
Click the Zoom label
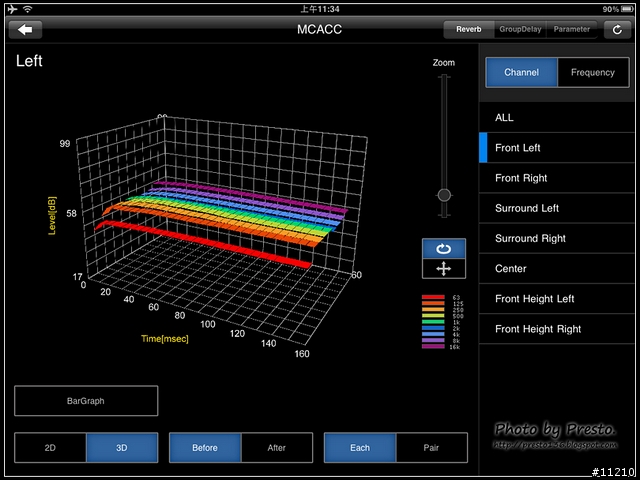[x=444, y=63]
